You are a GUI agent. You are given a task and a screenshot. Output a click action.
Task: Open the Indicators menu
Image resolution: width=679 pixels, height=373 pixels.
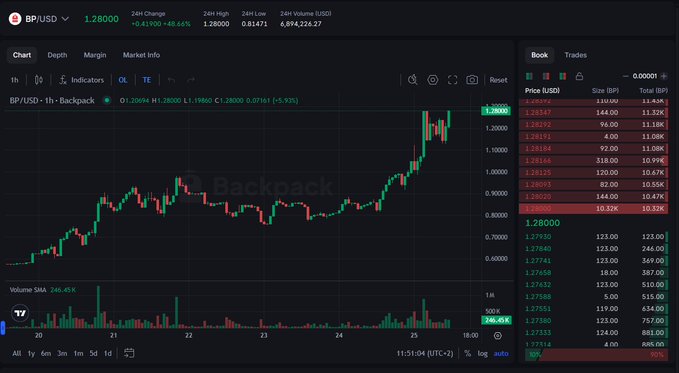(x=81, y=80)
